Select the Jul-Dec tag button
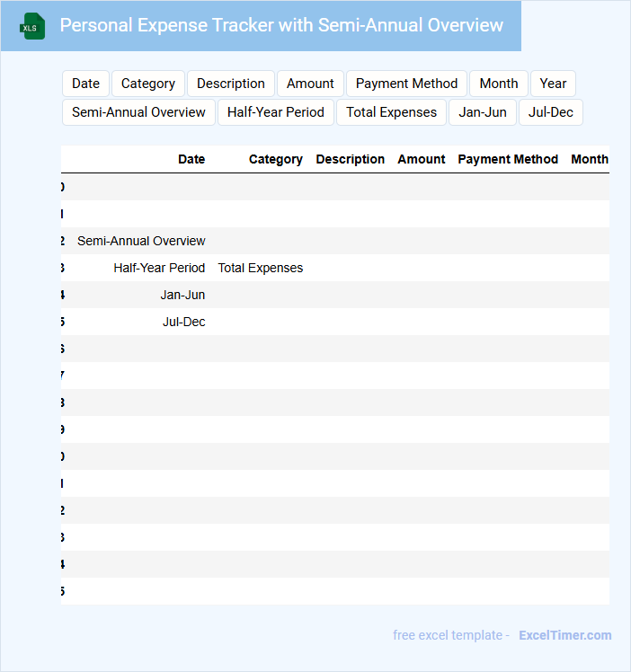631x672 pixels. (x=551, y=112)
